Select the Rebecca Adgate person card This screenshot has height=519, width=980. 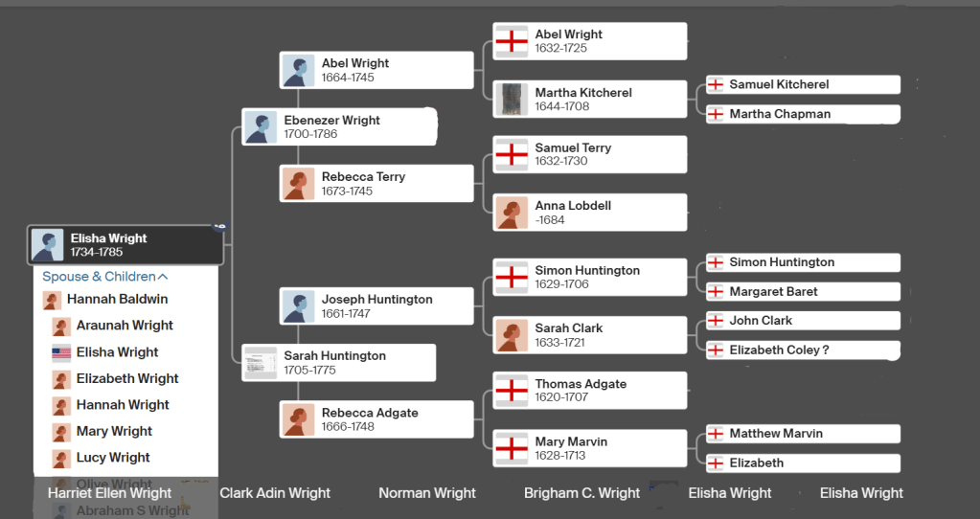pyautogui.click(x=376, y=419)
